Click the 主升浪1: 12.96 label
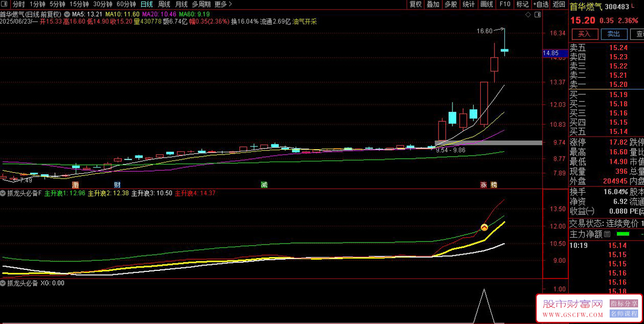The height and width of the screenshot is (324, 644). point(65,193)
